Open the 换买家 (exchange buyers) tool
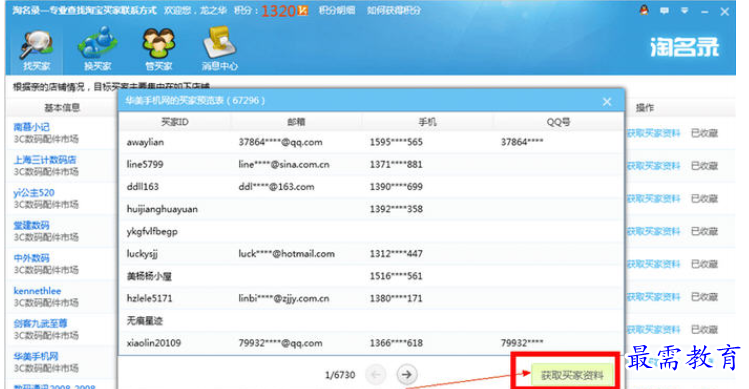The width and height of the screenshot is (749, 389). pyautogui.click(x=97, y=50)
